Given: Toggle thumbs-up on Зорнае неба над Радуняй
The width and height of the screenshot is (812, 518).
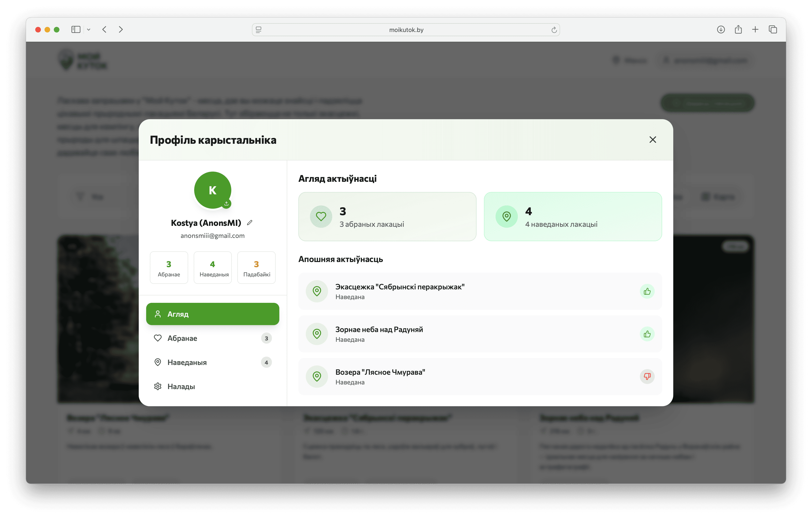Looking at the screenshot, I should pos(647,334).
